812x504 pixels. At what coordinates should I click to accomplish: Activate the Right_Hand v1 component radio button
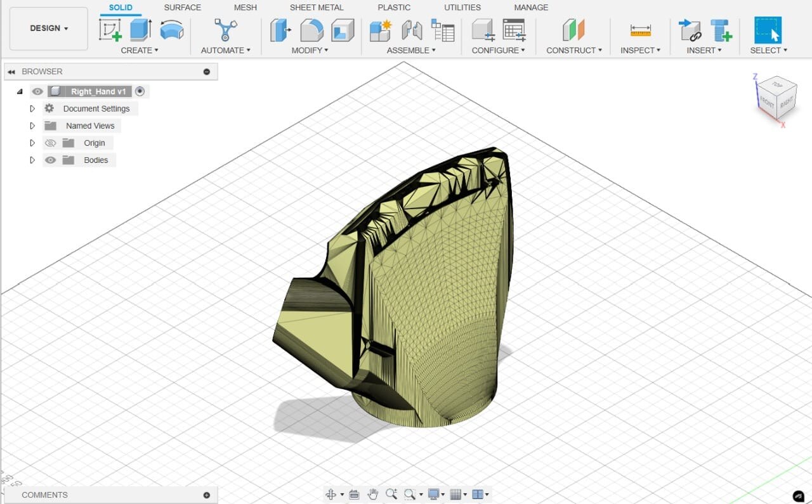pos(140,91)
